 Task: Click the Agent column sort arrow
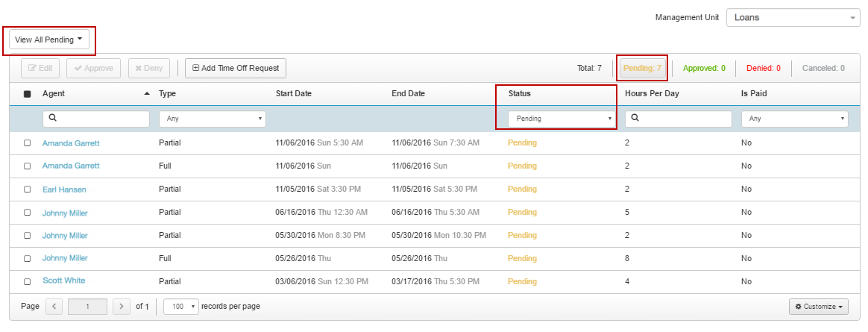pos(147,94)
